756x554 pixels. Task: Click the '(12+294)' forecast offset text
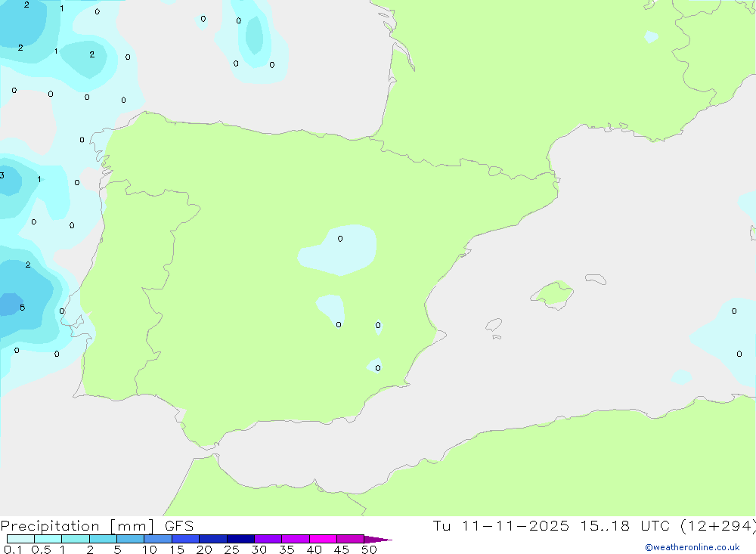click(718, 526)
